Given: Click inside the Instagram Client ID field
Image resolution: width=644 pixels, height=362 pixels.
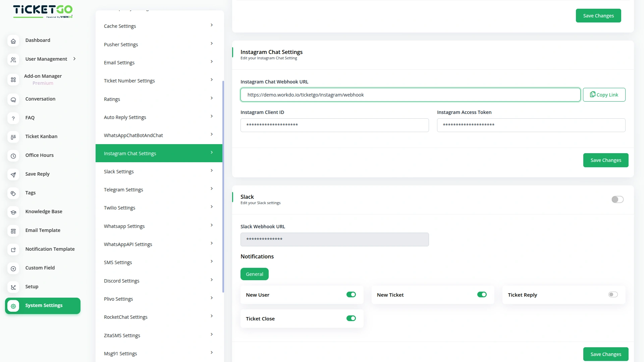Looking at the screenshot, I should tap(334, 125).
